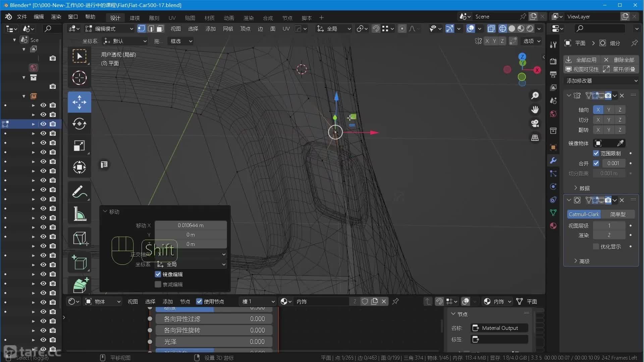
Task: Toggle the Use Nodes checkbox
Action: click(199, 301)
